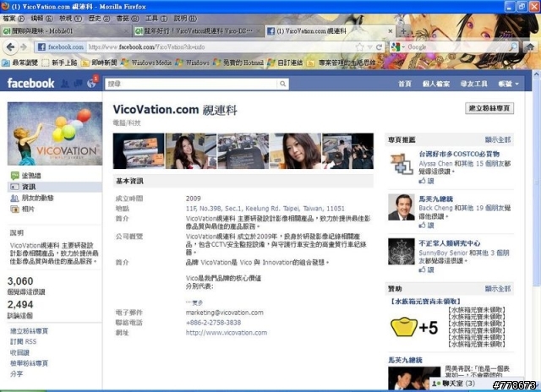Switch to the Mobile01 browser tab

66,31
